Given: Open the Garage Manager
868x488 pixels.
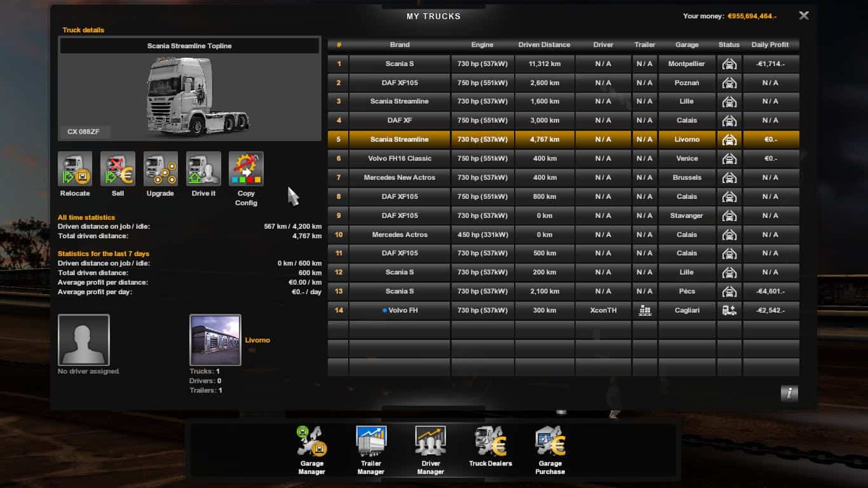Looking at the screenshot, I should point(311,442).
